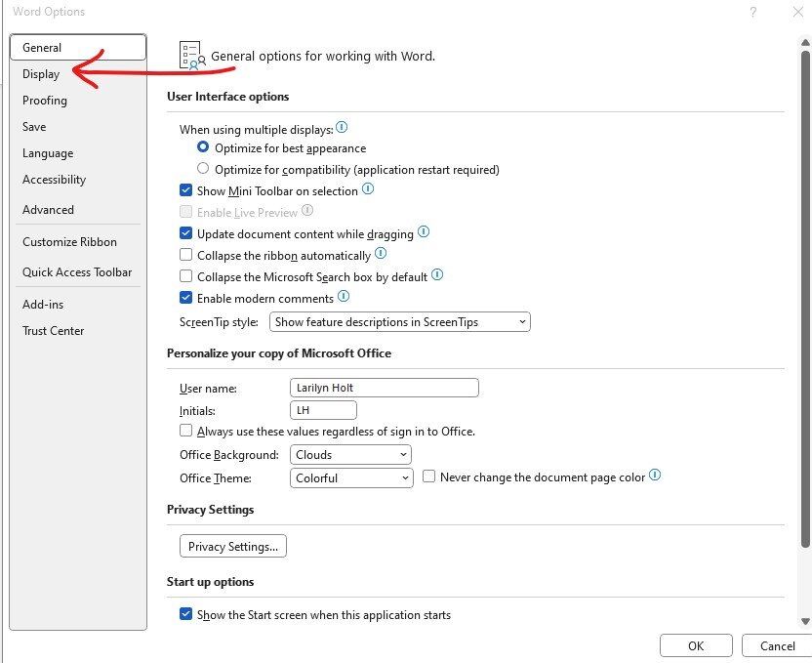Image resolution: width=812 pixels, height=663 pixels.
Task: Open Quick Access Toolbar settings
Action: [77, 271]
